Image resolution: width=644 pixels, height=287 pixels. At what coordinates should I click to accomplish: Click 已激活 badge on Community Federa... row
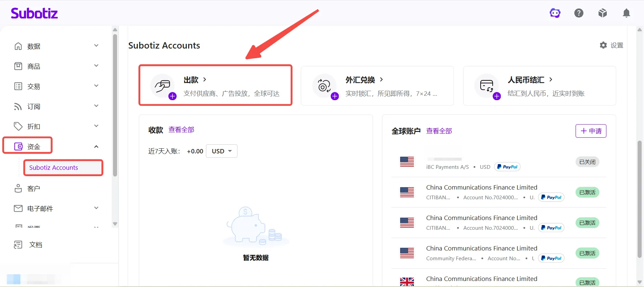pos(587,253)
